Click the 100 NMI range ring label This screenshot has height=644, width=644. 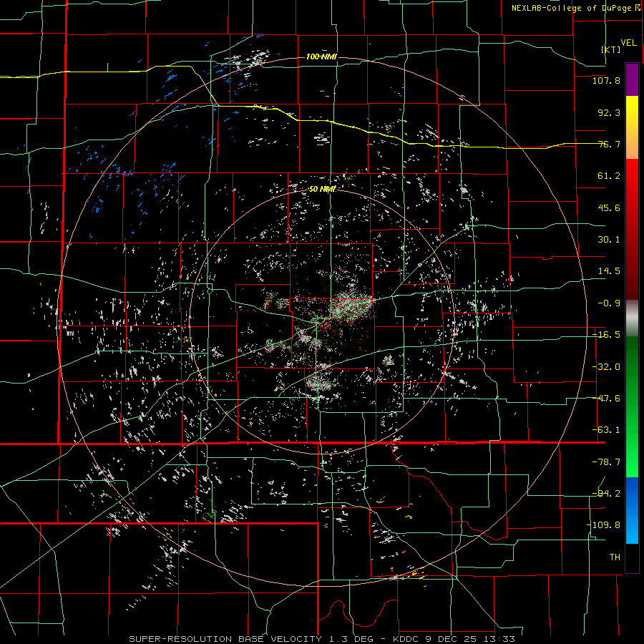(x=321, y=57)
